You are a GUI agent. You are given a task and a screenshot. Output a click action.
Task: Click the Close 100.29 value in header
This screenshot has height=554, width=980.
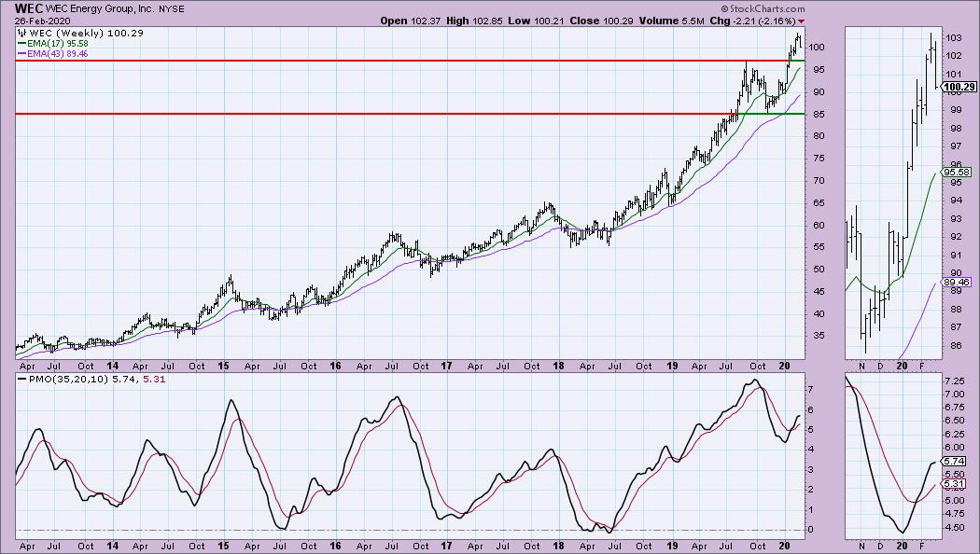click(x=601, y=21)
